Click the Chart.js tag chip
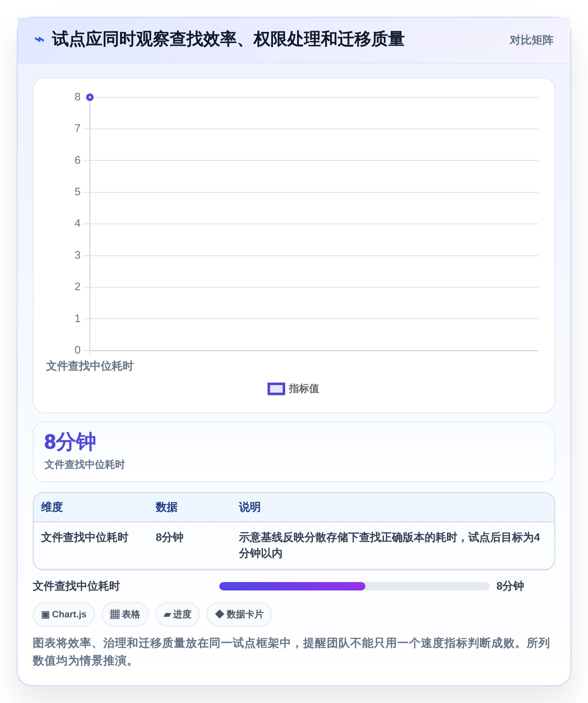This screenshot has height=703, width=588. [64, 614]
